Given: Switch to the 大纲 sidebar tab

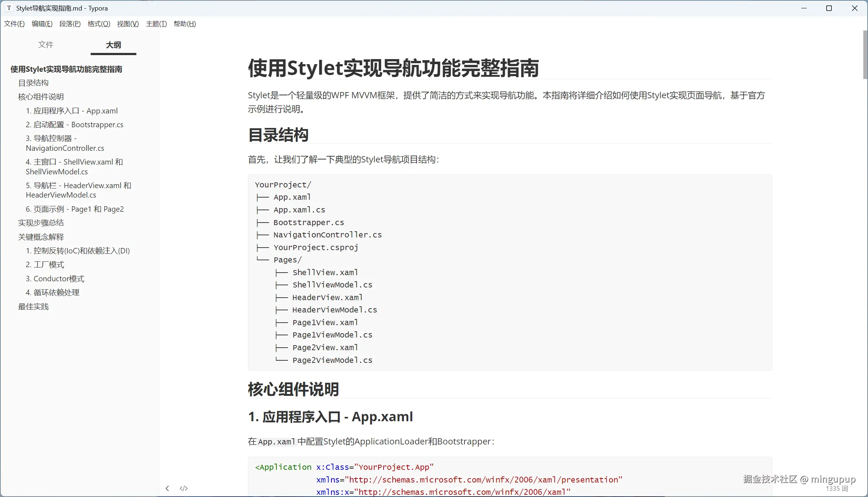Looking at the screenshot, I should 113,45.
